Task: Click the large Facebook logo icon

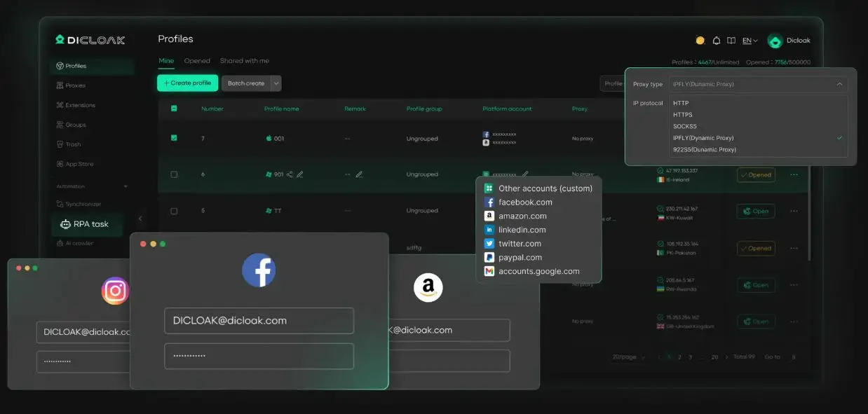Action: click(x=259, y=270)
